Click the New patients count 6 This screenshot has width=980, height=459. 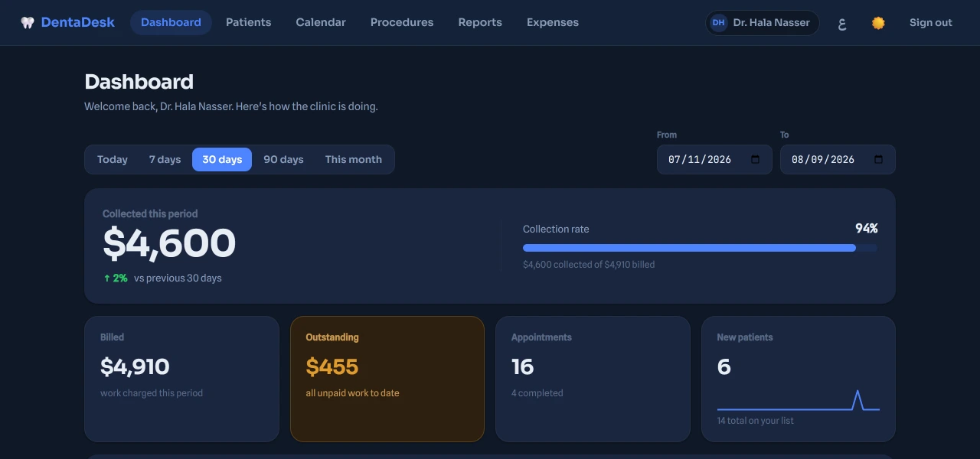[724, 367]
